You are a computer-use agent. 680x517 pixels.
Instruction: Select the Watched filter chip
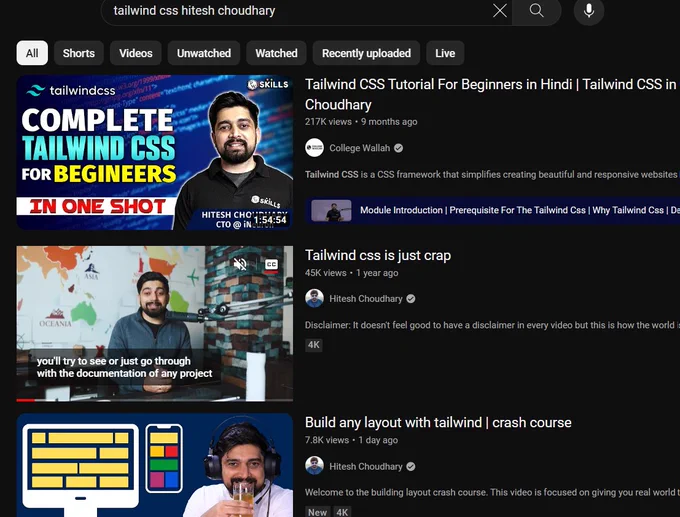coord(276,53)
